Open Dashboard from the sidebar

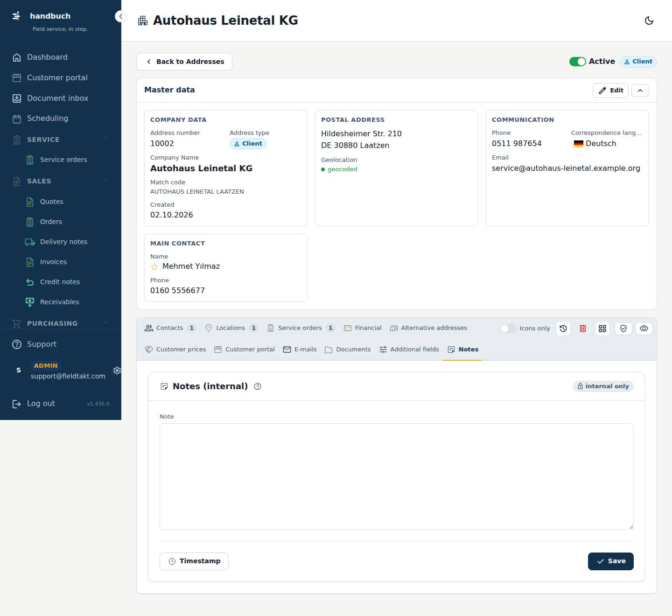(x=61, y=57)
